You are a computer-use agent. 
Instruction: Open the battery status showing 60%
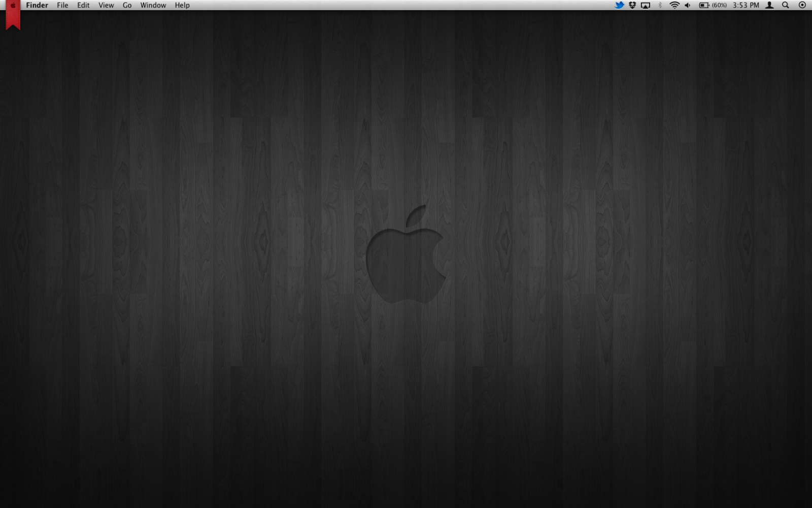tap(713, 5)
